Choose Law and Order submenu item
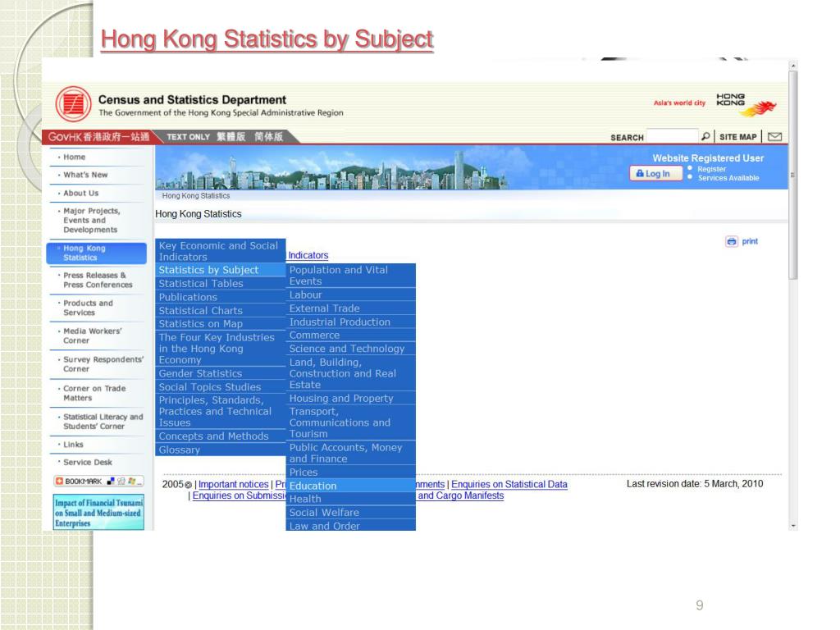Screen dimensions: 840x630 pos(351,526)
